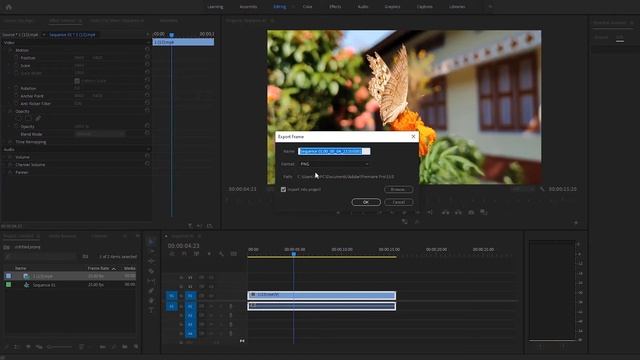Image resolution: width=640 pixels, height=360 pixels.
Task: Select the Track Select Forward tool
Action: [x=151, y=251]
